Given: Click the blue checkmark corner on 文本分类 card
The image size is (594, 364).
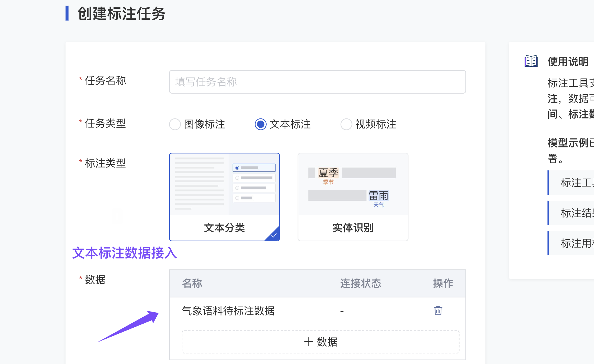Looking at the screenshot, I should [274, 235].
